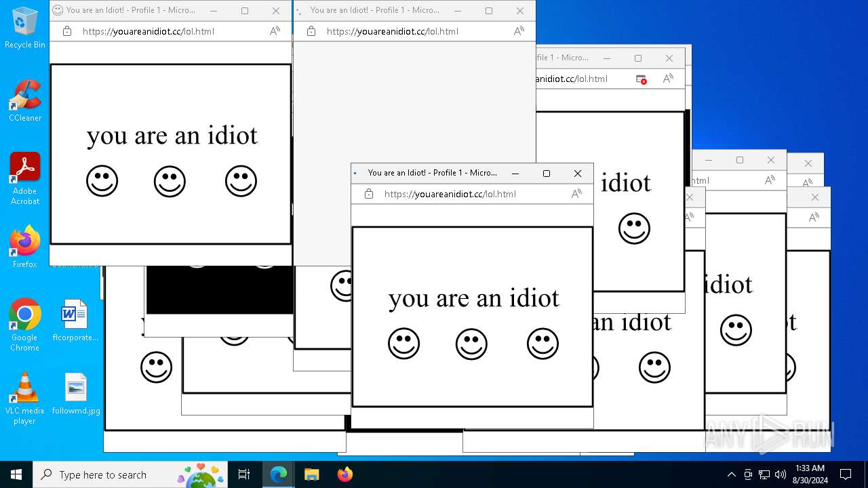Click the middle smiley in front center window
Viewport: 868px width, 488px height.
[471, 344]
